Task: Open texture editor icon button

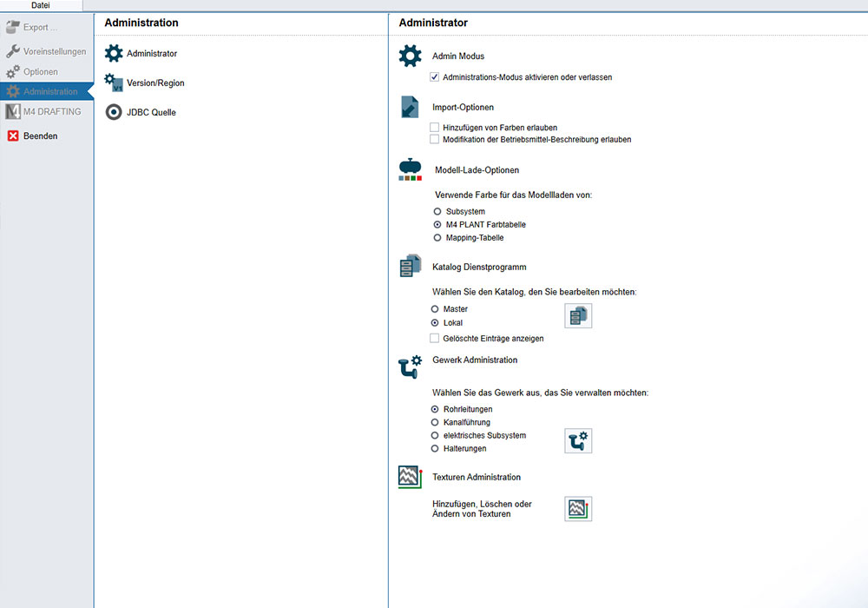Action: (578, 509)
